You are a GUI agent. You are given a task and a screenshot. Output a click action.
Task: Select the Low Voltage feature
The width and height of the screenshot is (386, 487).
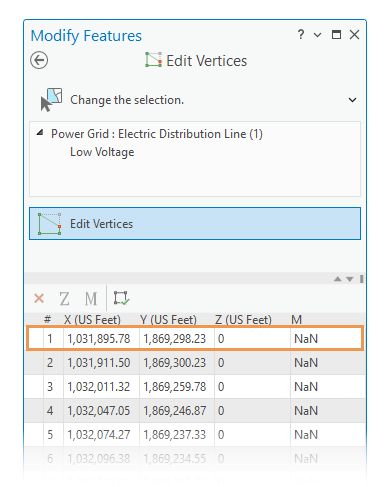[x=102, y=152]
